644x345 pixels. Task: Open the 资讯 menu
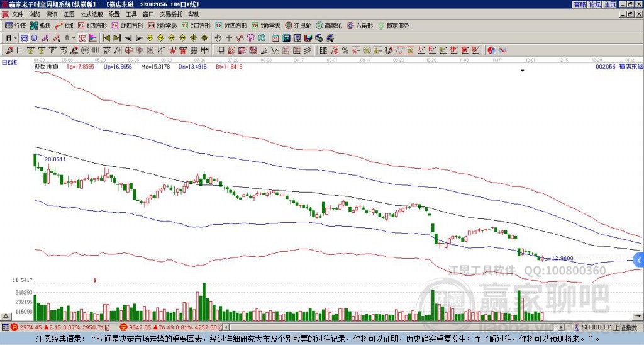pos(52,14)
